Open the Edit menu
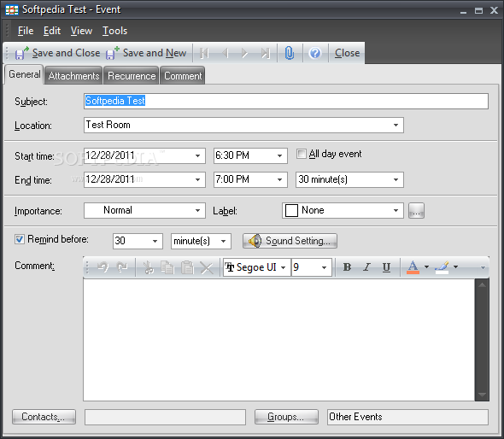 click(x=52, y=31)
